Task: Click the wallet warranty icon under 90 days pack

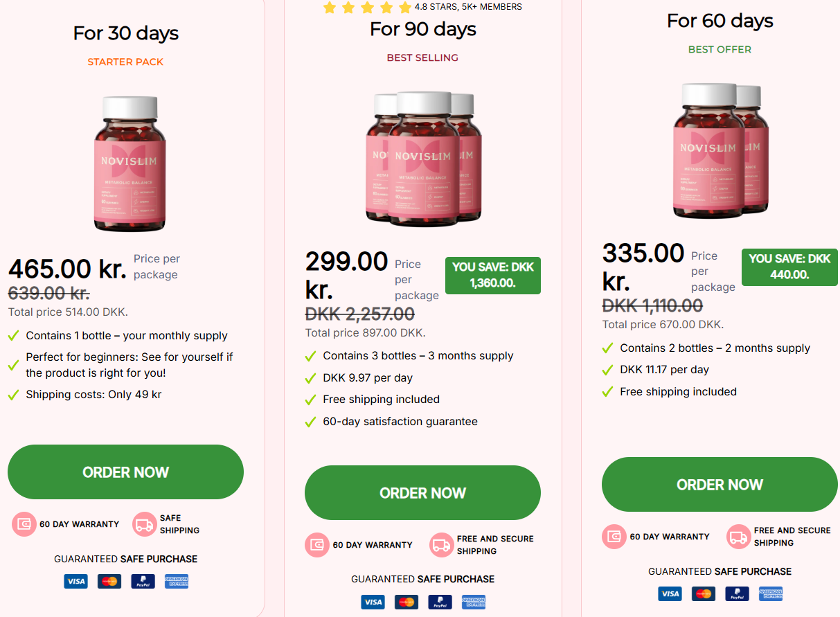Action: [317, 545]
